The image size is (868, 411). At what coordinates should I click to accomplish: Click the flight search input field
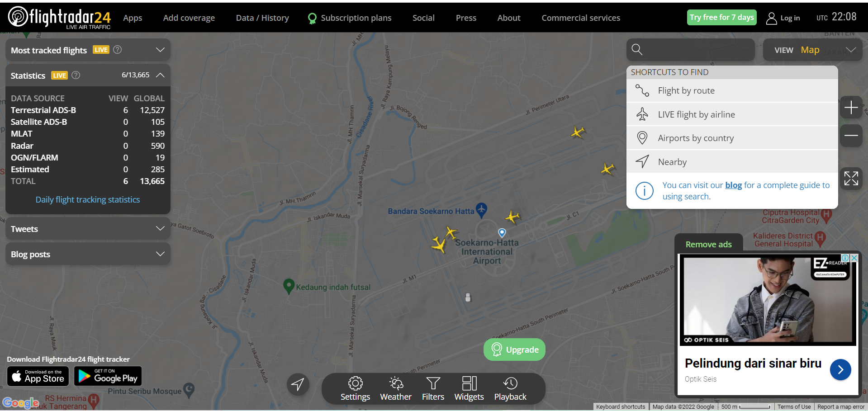tap(697, 50)
